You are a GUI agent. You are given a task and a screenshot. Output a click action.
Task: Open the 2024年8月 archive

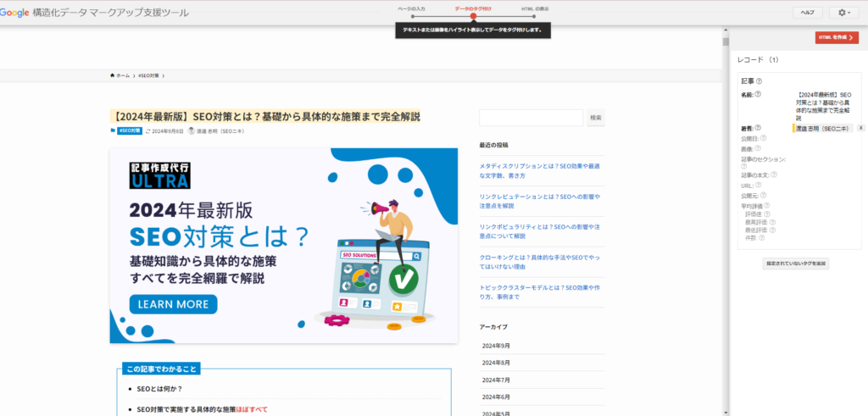click(495, 363)
